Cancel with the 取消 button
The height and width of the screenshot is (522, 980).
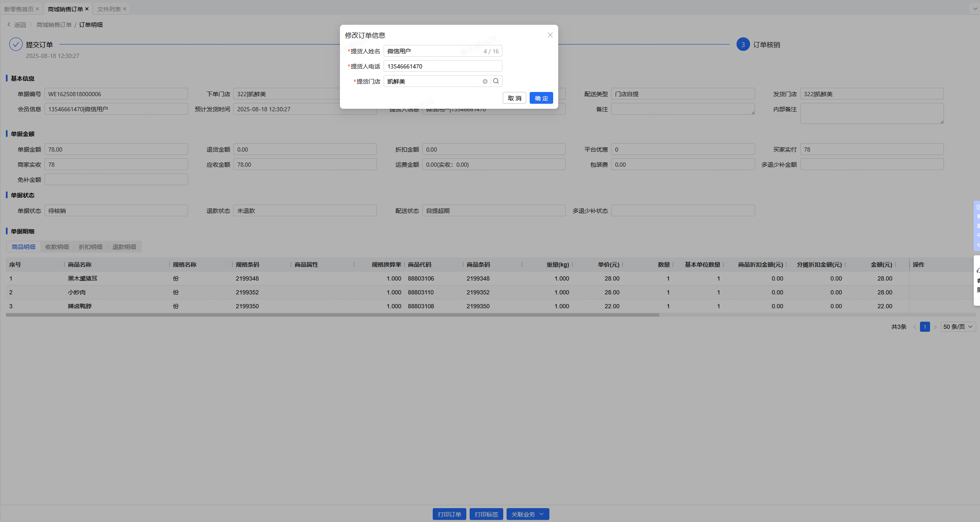515,98
